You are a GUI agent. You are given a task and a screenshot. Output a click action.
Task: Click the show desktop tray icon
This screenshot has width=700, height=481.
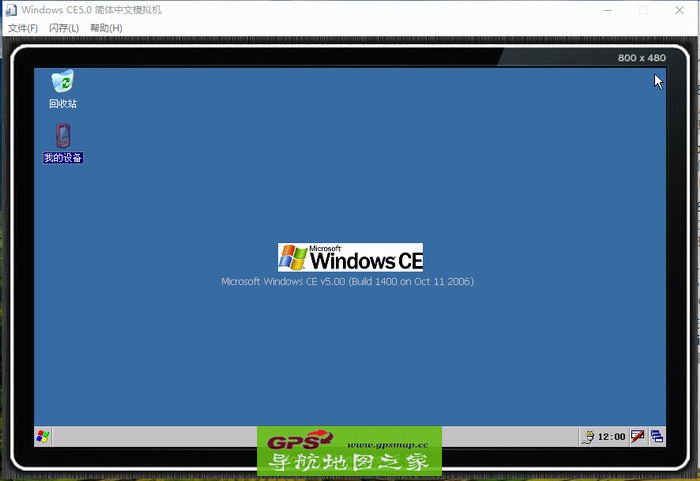(x=657, y=436)
